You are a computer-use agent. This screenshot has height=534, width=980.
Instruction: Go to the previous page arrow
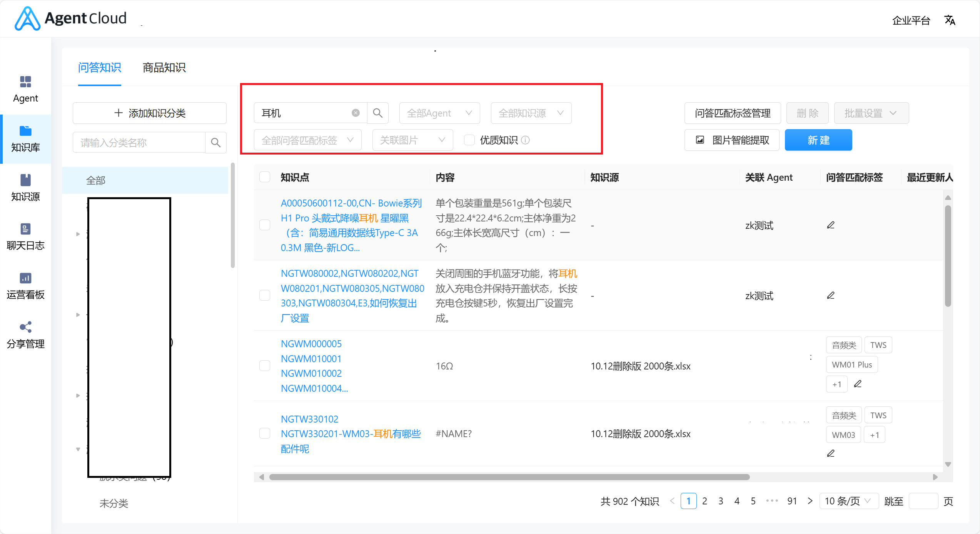tap(672, 501)
